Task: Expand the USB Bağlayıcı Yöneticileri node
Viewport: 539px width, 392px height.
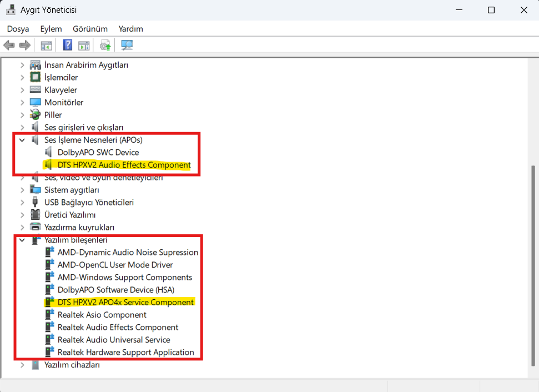Action: pos(22,202)
